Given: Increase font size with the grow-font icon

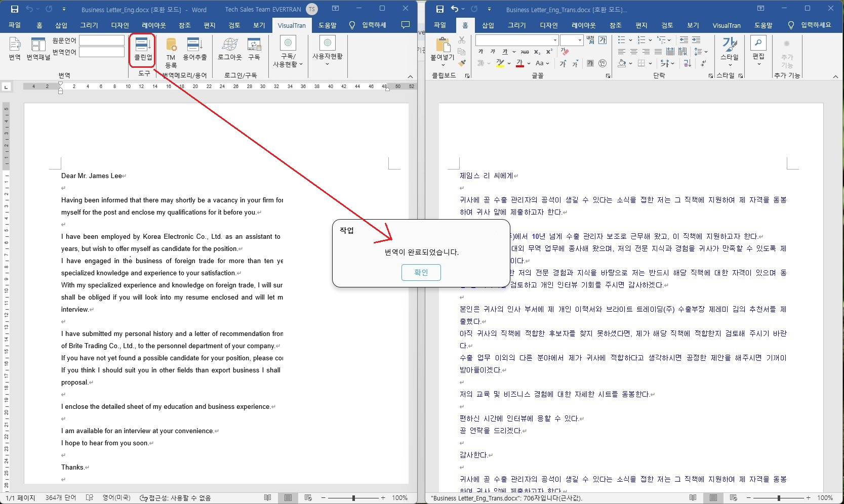Looking at the screenshot, I should click(563, 64).
